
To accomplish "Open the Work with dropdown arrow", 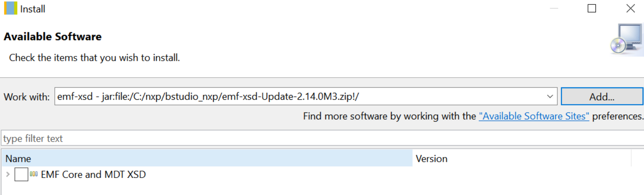I will tap(550, 97).
